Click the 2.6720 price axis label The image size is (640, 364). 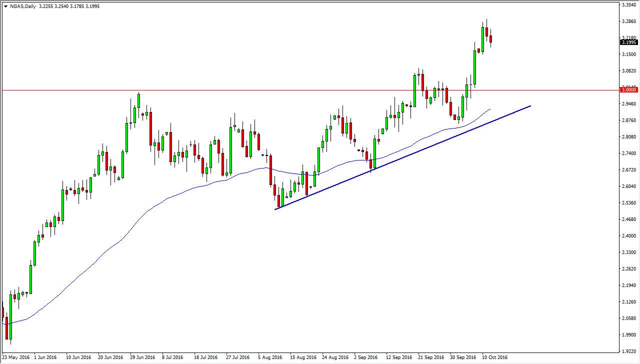628,170
